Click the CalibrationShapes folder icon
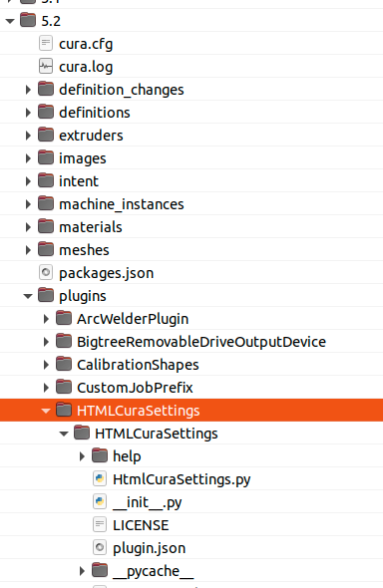383x588 pixels. coord(64,364)
